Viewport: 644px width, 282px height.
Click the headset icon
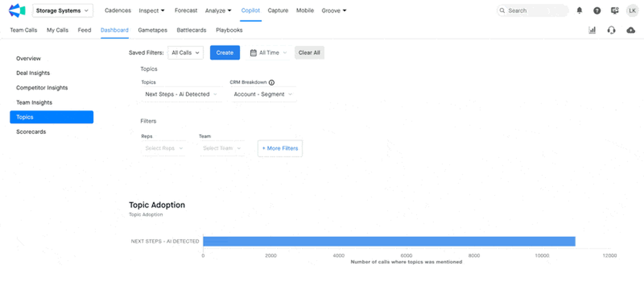pos(611,30)
